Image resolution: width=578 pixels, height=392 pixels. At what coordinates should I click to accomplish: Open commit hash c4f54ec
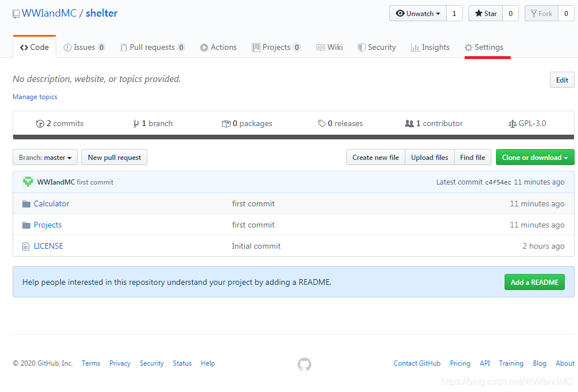[498, 182]
